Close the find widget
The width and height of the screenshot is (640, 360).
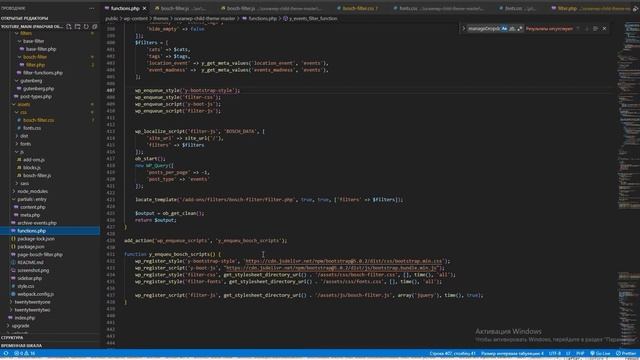[x=604, y=29]
